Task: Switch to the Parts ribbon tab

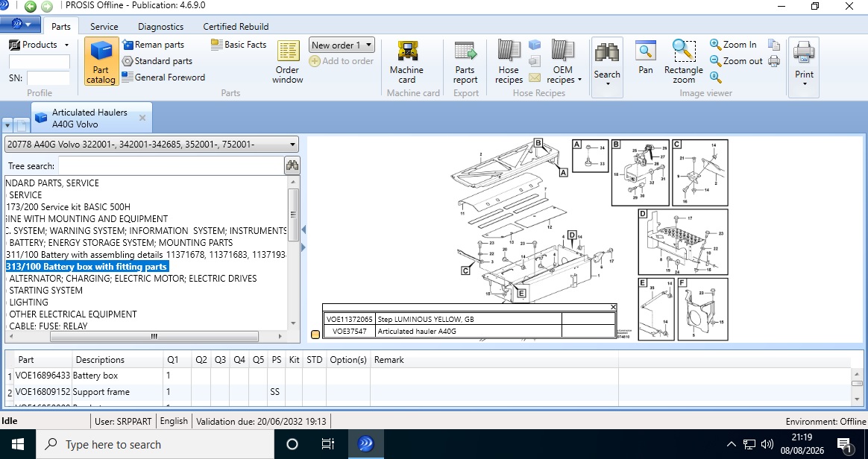Action: tap(61, 27)
